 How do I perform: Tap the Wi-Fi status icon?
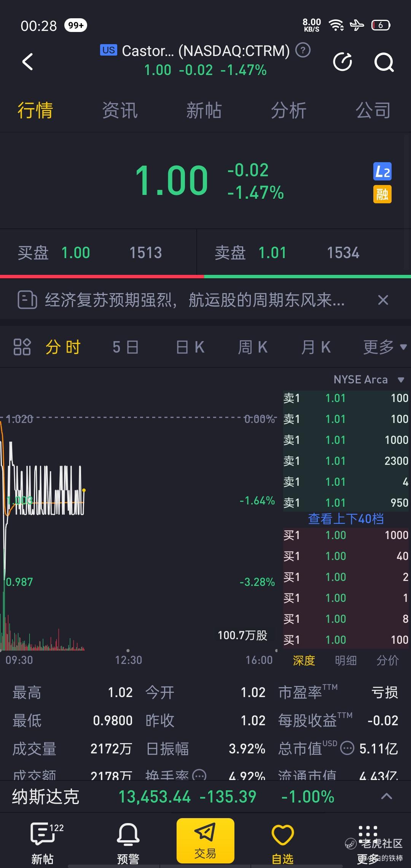pyautogui.click(x=336, y=25)
